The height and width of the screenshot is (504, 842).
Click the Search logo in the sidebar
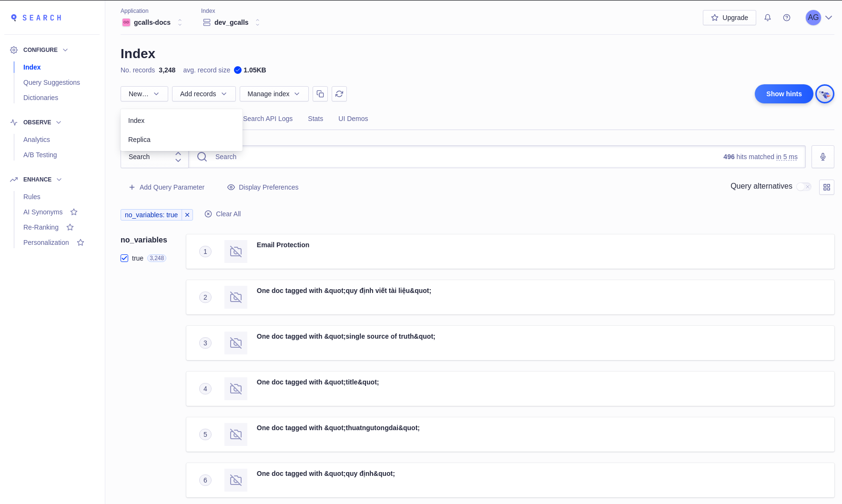(x=36, y=18)
